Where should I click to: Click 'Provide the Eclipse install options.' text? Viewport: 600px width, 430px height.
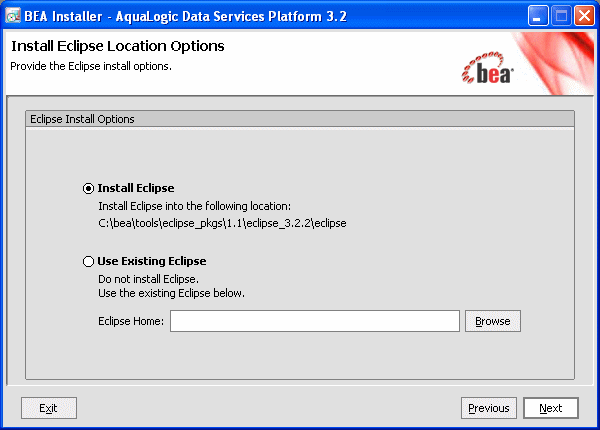coord(91,66)
